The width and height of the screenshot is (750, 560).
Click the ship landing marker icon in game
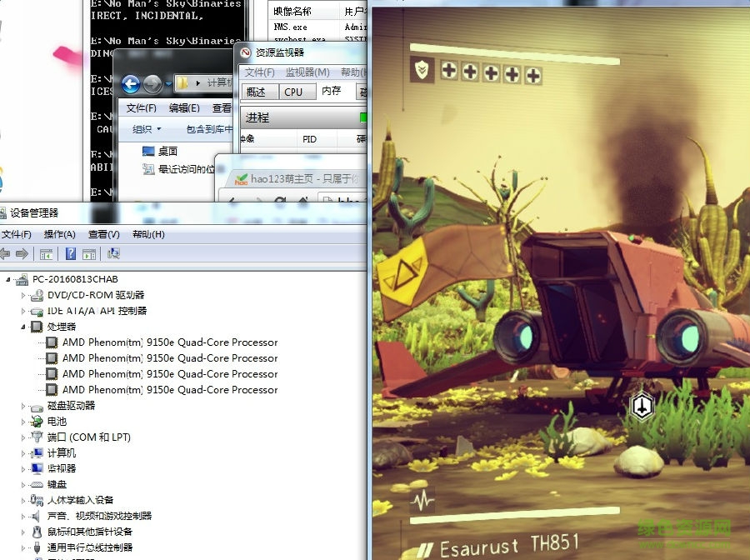click(642, 407)
